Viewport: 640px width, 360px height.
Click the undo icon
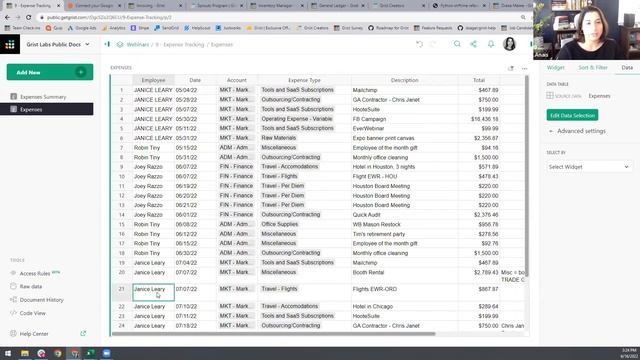(419, 44)
